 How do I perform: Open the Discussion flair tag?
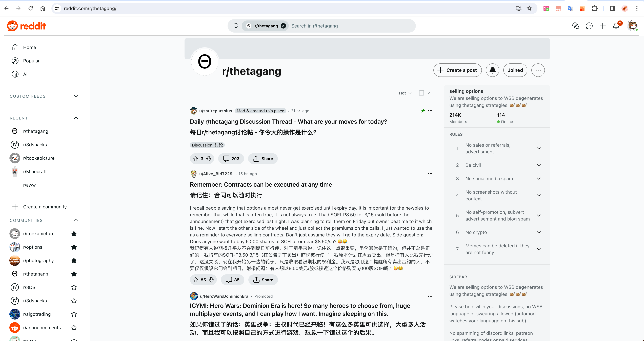coord(207,145)
